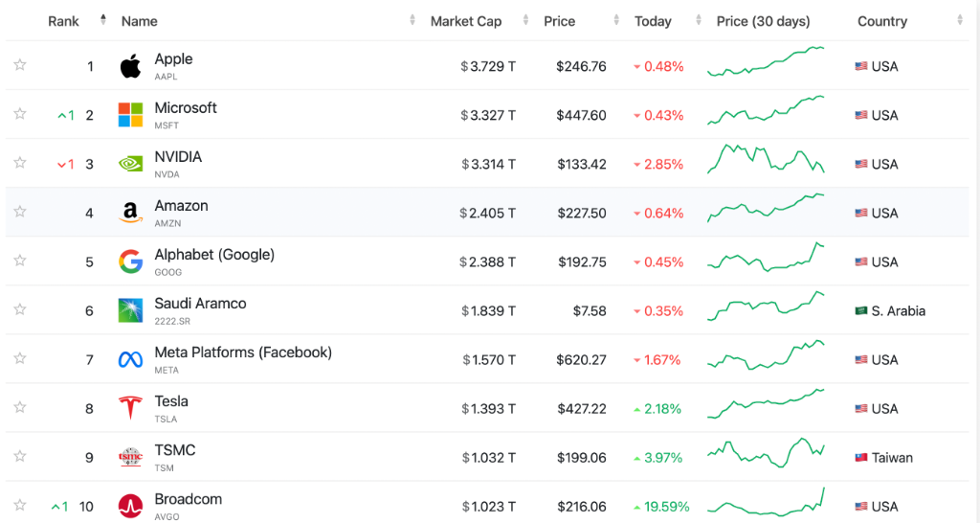Click the NVIDIA 30-day price sparkline chart

(766, 161)
